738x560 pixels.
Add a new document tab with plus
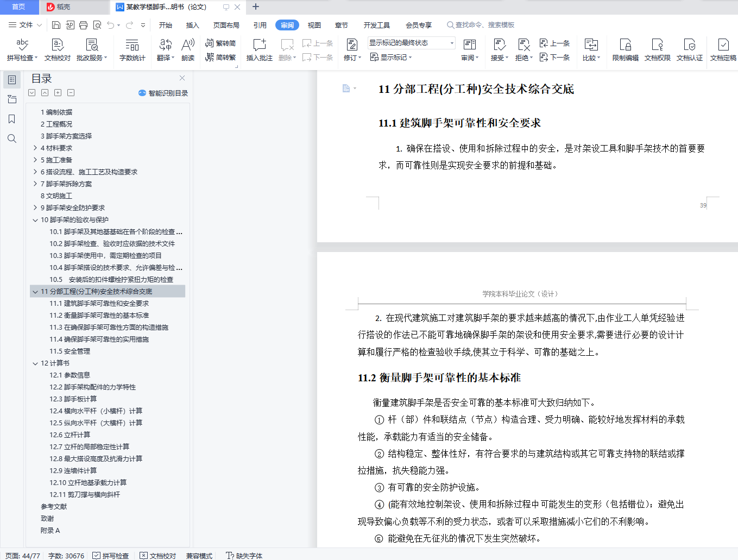click(x=256, y=7)
